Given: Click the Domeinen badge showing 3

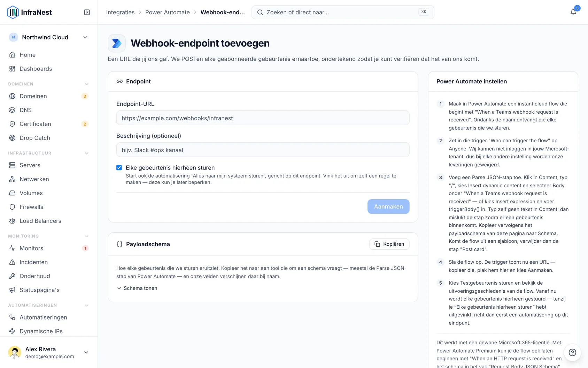Looking at the screenshot, I should coord(85,96).
